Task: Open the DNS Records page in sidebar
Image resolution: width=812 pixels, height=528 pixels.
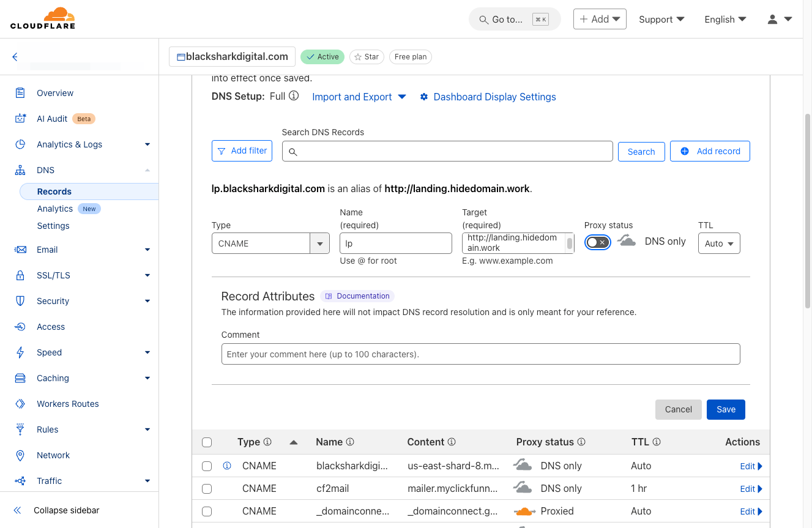Action: tap(89, 191)
